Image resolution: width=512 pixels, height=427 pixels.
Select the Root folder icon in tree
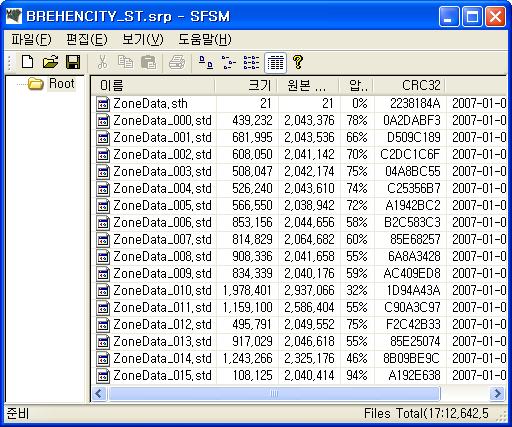[36, 84]
